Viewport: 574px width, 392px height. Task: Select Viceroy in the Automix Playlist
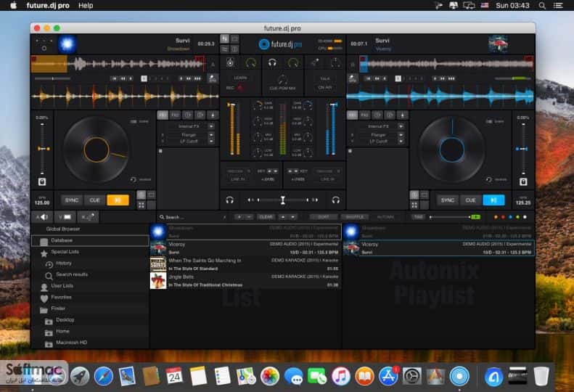438,248
